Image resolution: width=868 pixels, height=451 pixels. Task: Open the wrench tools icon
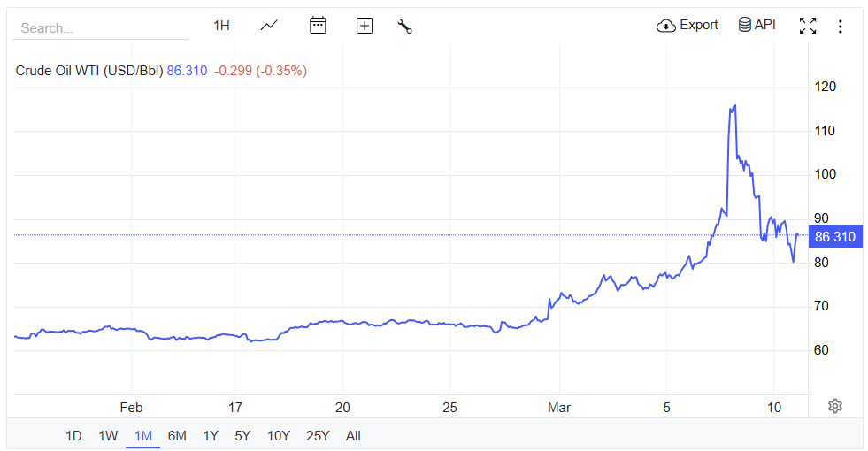pos(405,26)
